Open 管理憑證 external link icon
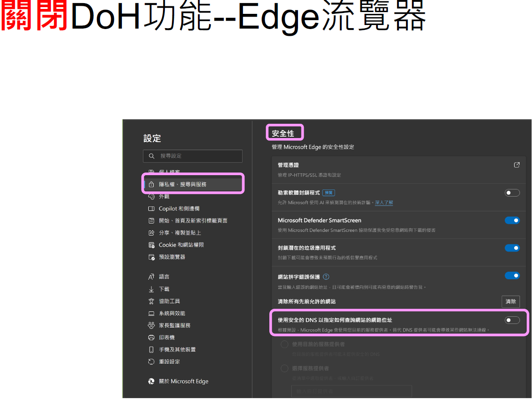Screen dimensions: 532x399 click(517, 165)
